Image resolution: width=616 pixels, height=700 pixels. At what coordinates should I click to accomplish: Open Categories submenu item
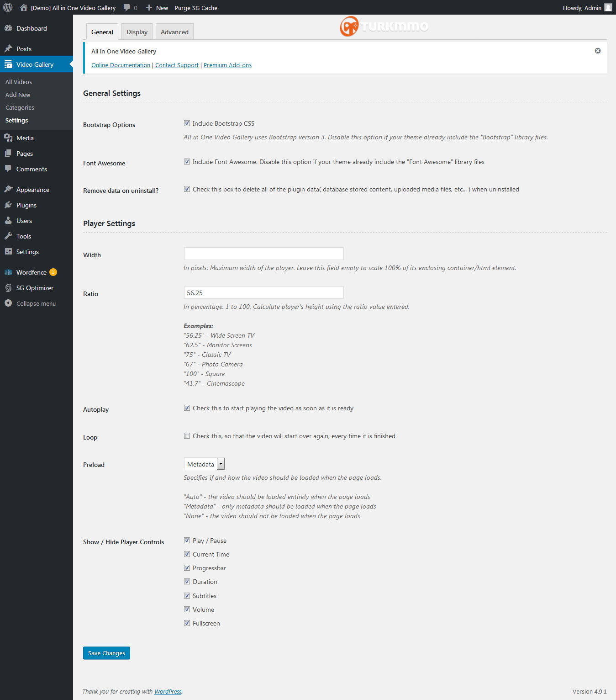tap(20, 107)
